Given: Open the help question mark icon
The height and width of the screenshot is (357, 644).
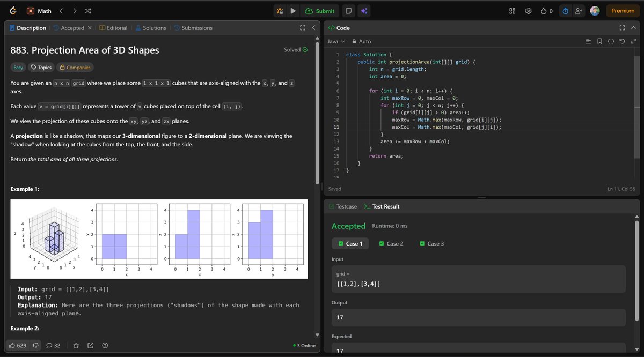Looking at the screenshot, I should 105,345.
